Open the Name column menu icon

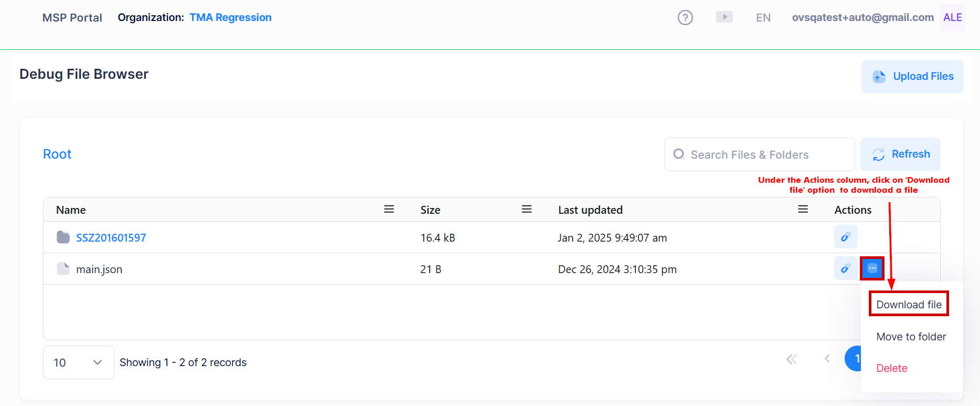tap(389, 210)
